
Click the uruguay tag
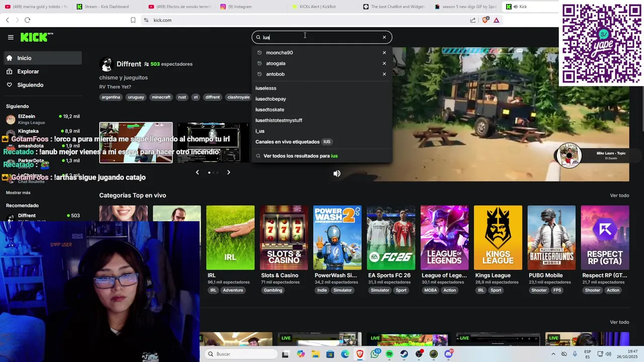tap(136, 97)
